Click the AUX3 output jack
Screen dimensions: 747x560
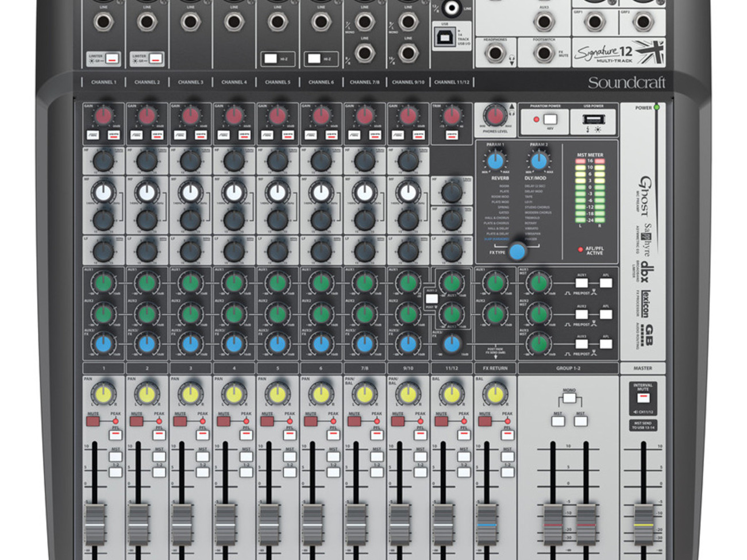click(543, 22)
